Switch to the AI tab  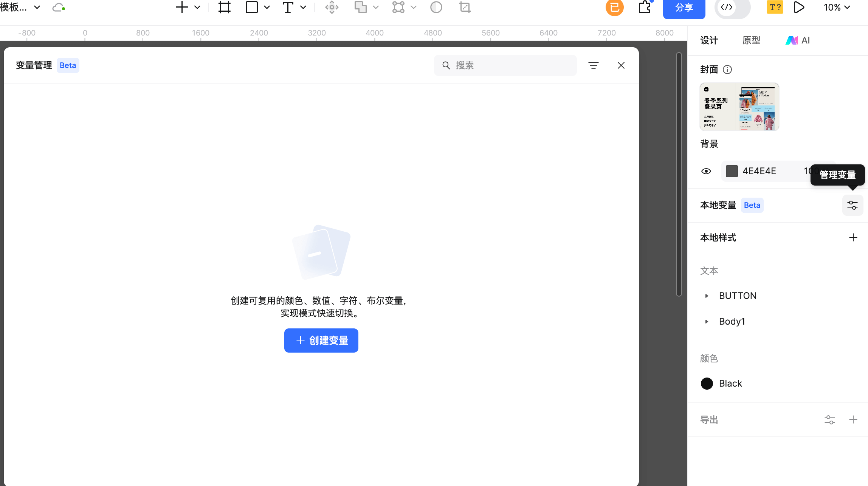click(798, 40)
